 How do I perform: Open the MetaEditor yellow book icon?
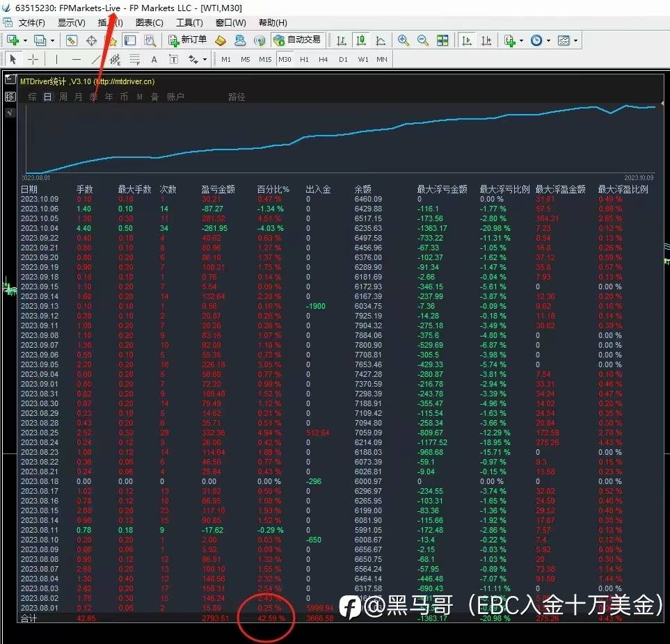(221, 40)
